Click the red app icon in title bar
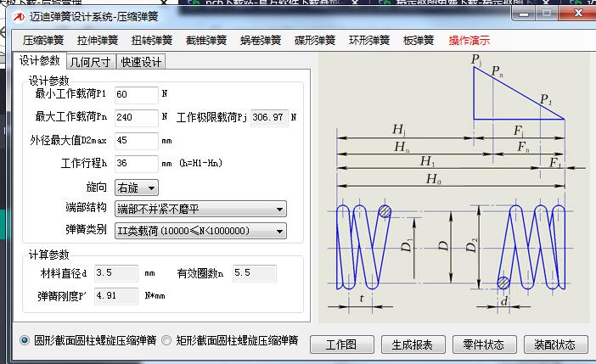This screenshot has height=364, width=596. (19, 17)
